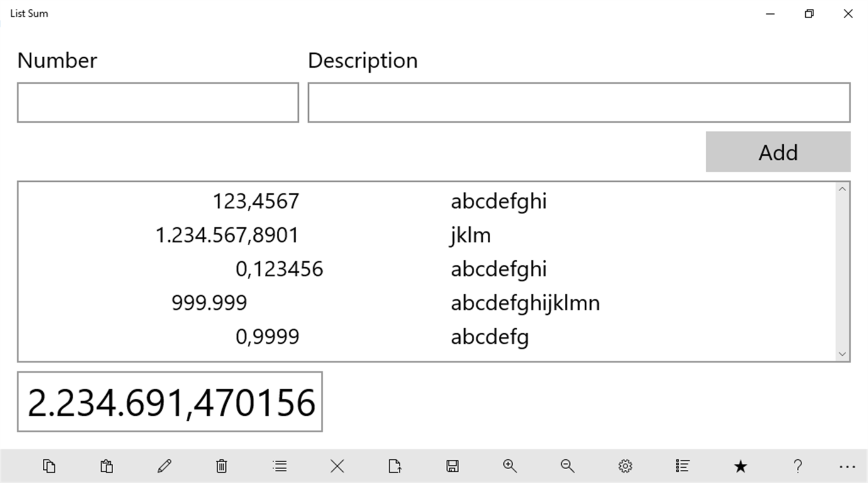Click the Paste clipboard icon

tap(106, 466)
